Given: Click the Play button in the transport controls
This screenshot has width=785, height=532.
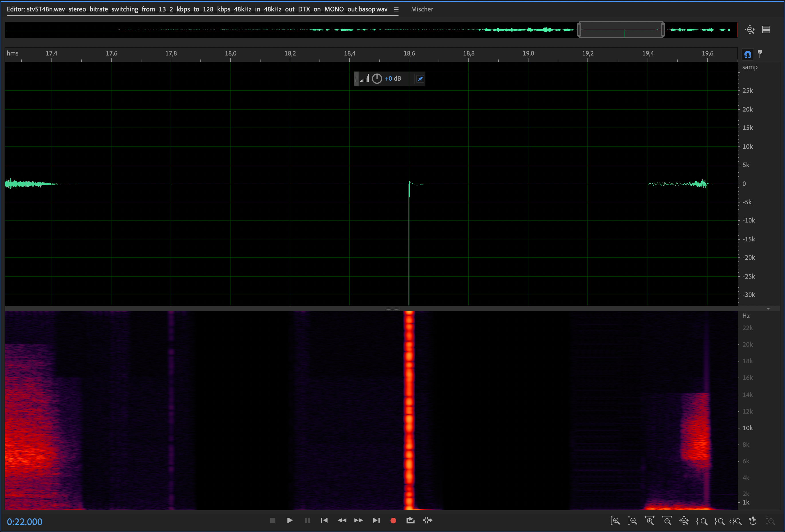Looking at the screenshot, I should tap(289, 520).
